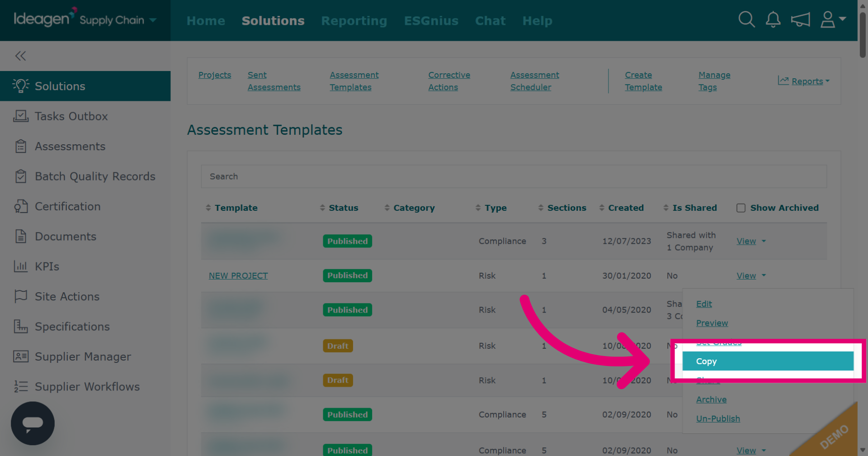Collapse sidebar with double-chevron icon
Image resolution: width=868 pixels, height=456 pixels.
[x=20, y=56]
